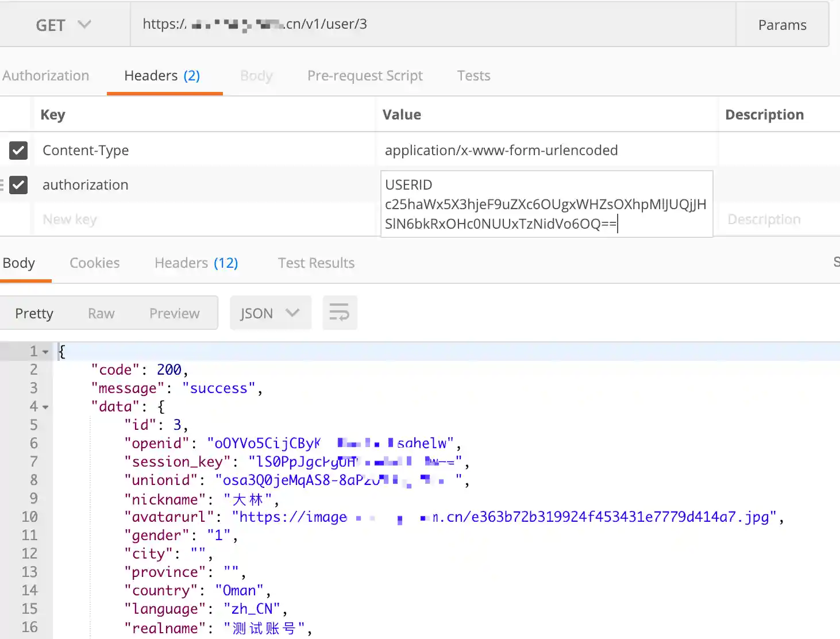
Task: Toggle the wrap lines icon
Action: click(340, 313)
